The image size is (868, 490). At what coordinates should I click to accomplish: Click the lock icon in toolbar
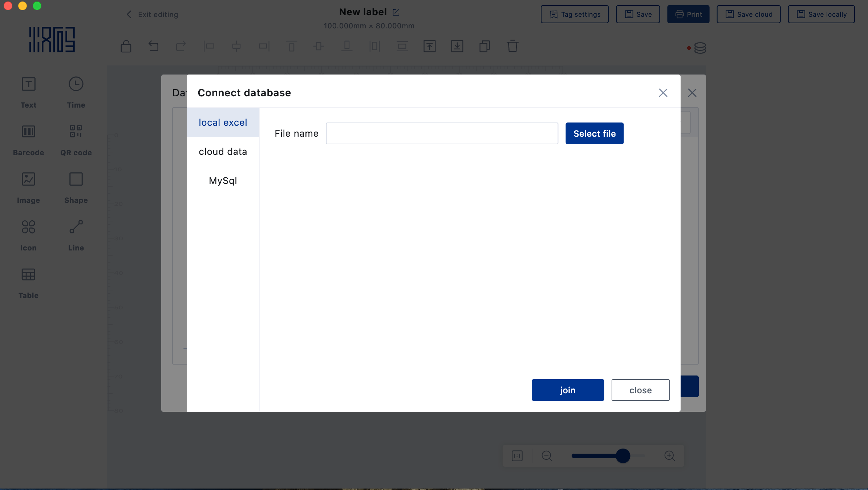click(x=126, y=46)
